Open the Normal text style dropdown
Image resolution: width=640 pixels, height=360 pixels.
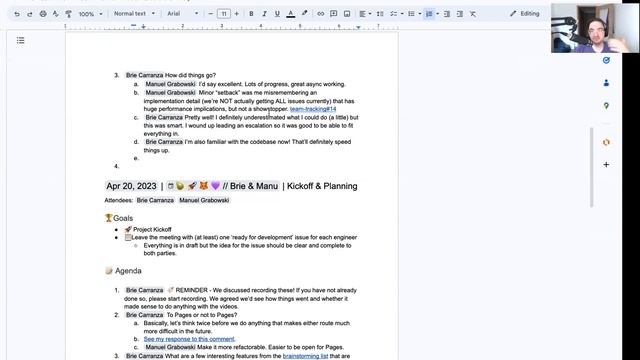(x=134, y=13)
